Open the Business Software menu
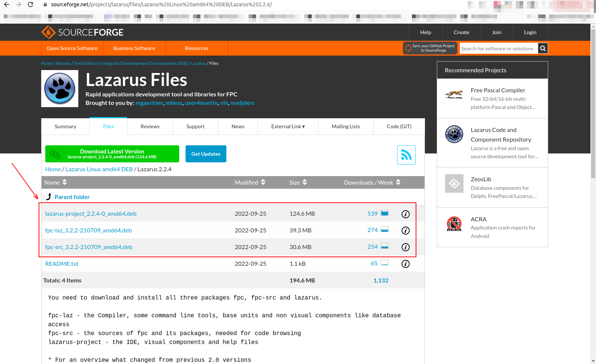This screenshot has height=364, width=596. tap(134, 48)
